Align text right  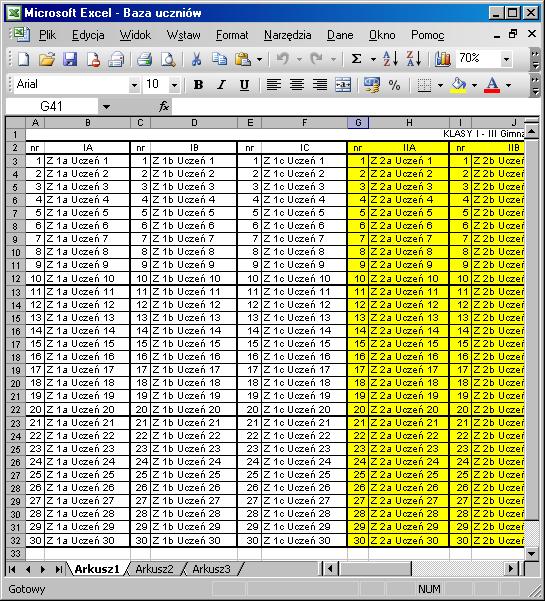320,85
